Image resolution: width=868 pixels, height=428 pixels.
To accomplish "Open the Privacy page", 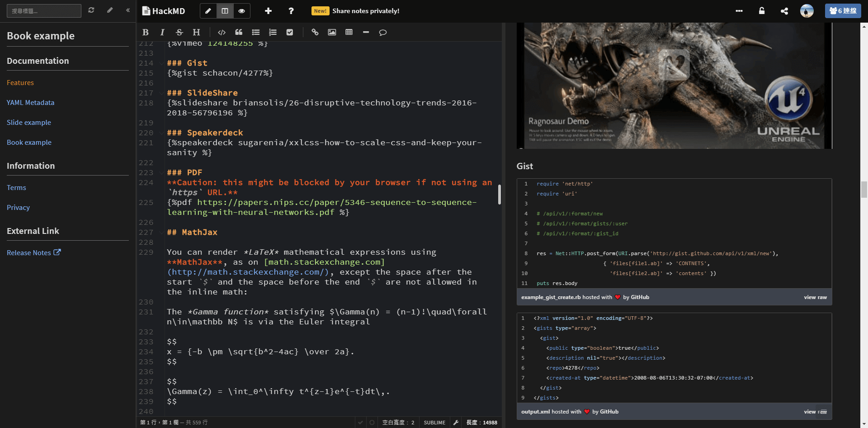I will coord(18,208).
